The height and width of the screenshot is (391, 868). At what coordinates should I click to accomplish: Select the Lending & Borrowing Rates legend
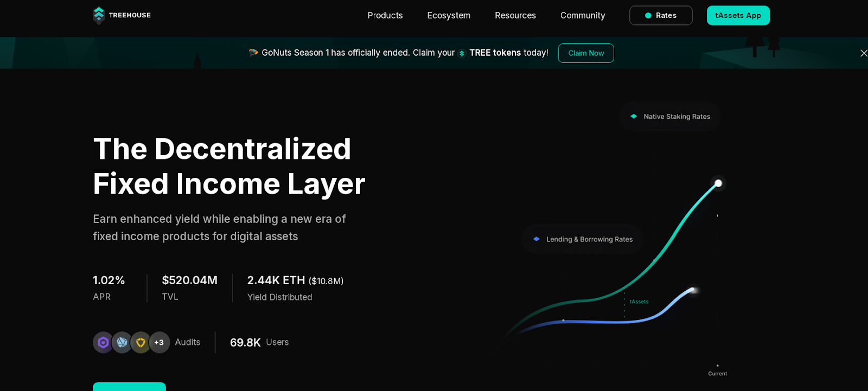582,239
